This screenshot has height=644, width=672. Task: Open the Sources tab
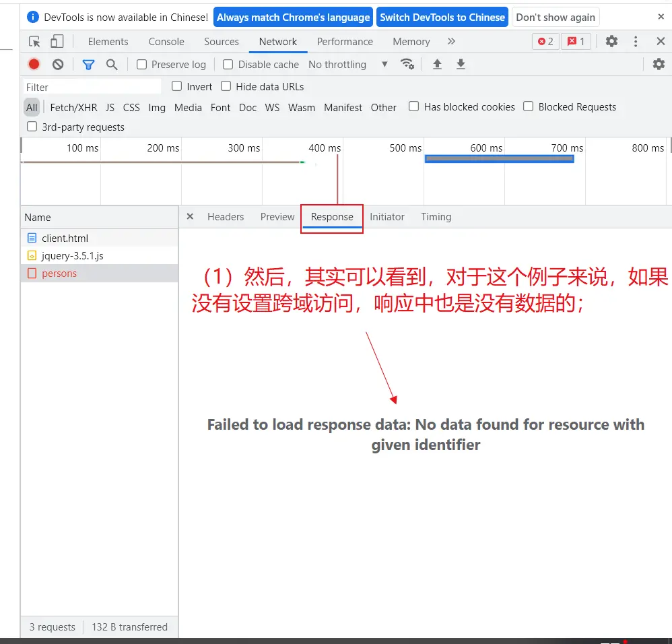click(x=221, y=42)
